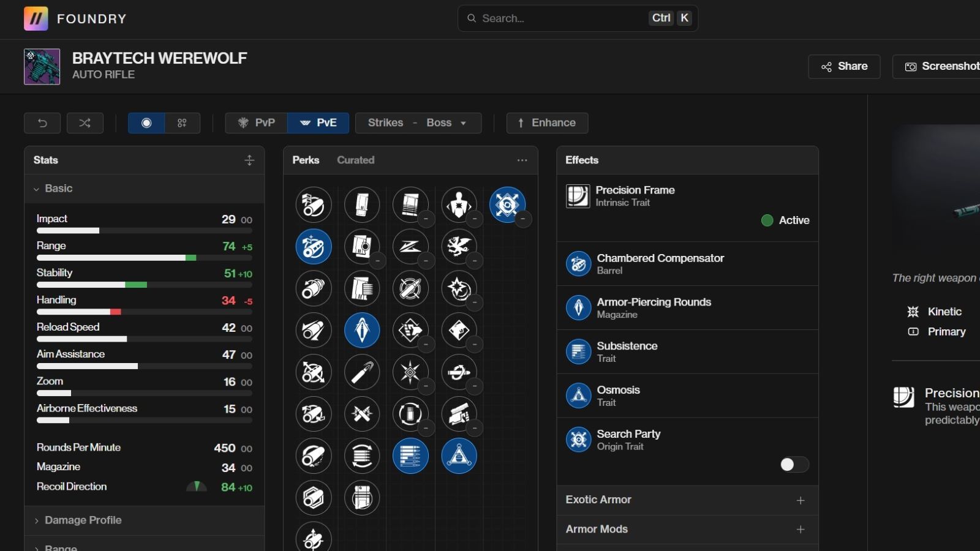Select the Armor-Piercing Rounds magazine perk icon
This screenshot has width=980, height=551.
(362, 331)
